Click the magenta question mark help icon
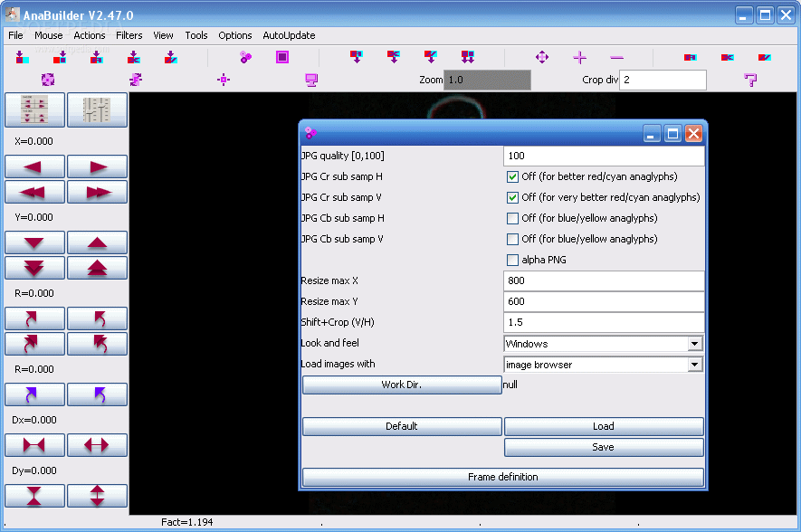 (x=750, y=80)
